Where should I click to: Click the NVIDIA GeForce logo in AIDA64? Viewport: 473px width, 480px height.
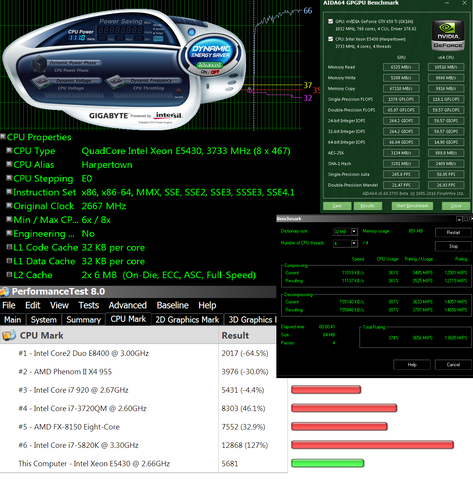448,35
